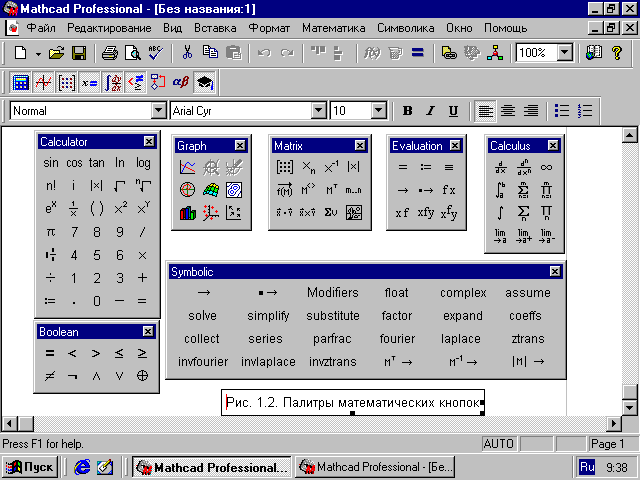Open the 100% zoom dropdown
Viewport: 640px width, 480px height.
click(565, 53)
